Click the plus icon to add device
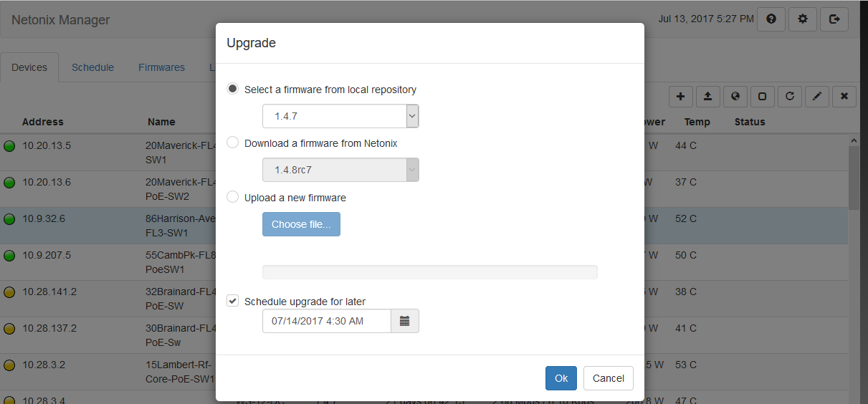Viewport: 868px width, 404px height. [681, 96]
